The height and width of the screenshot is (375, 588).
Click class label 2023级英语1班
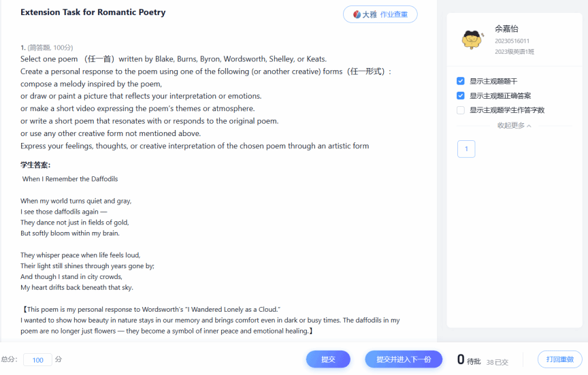pos(514,51)
